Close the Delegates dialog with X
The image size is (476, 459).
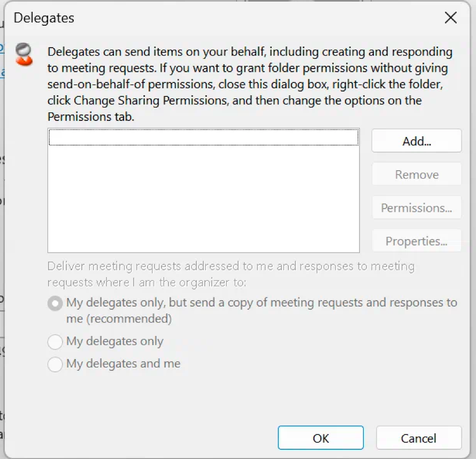coord(450,18)
